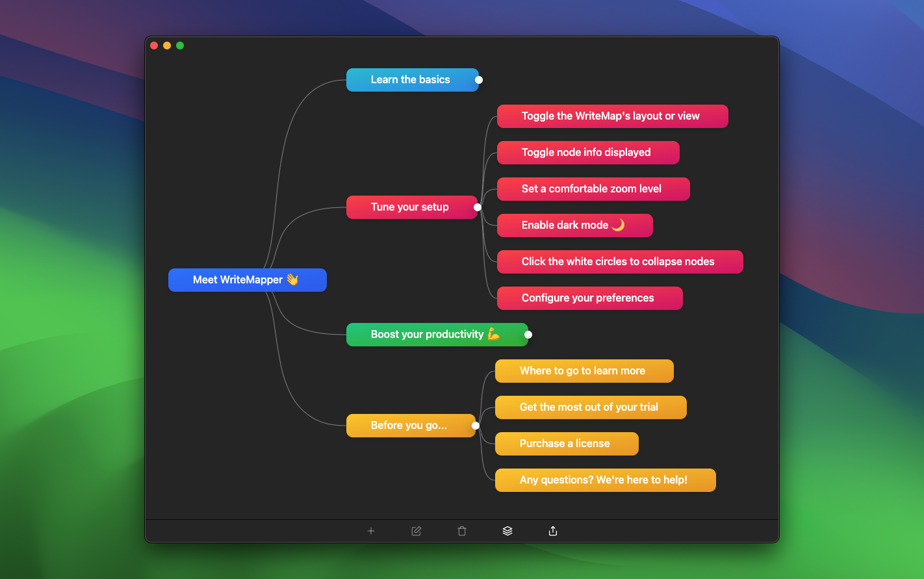
Task: Select the 'Purchase a license' node
Action: [567, 444]
